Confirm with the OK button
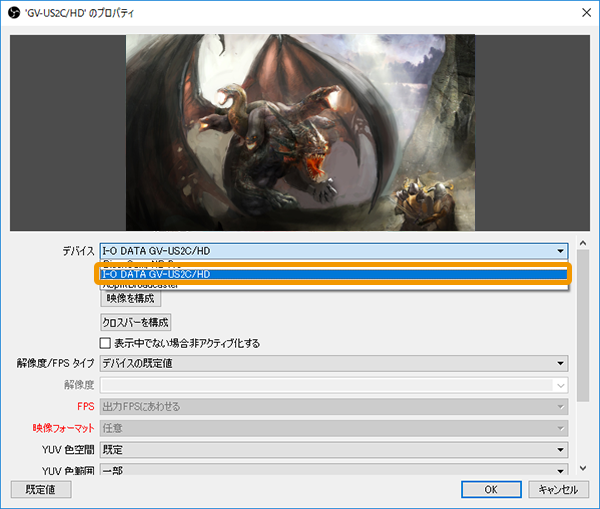 [491, 489]
